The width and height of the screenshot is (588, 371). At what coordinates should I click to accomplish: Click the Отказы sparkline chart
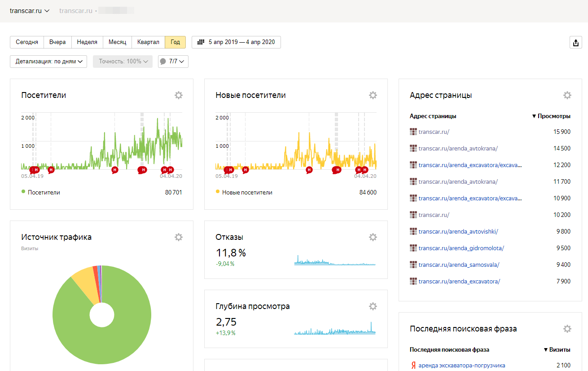pos(335,261)
